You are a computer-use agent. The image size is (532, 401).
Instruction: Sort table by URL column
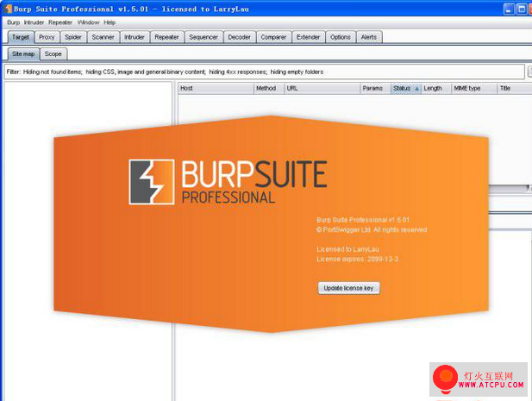tap(322, 88)
